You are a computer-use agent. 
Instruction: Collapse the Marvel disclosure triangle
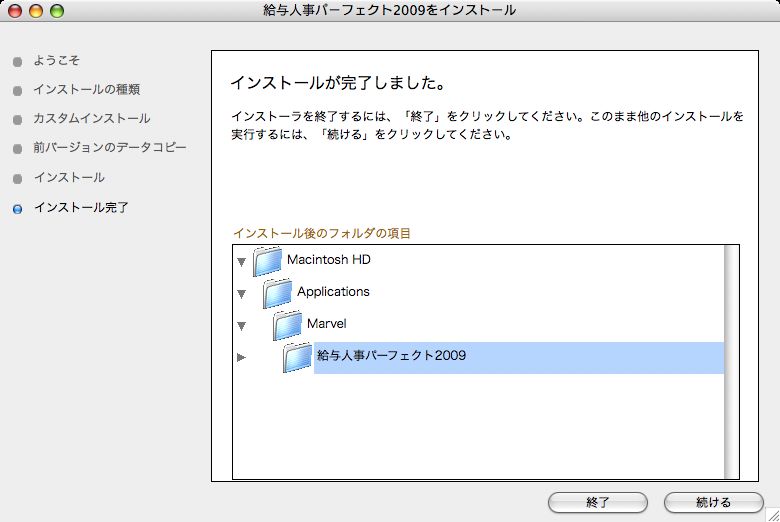pos(242,326)
